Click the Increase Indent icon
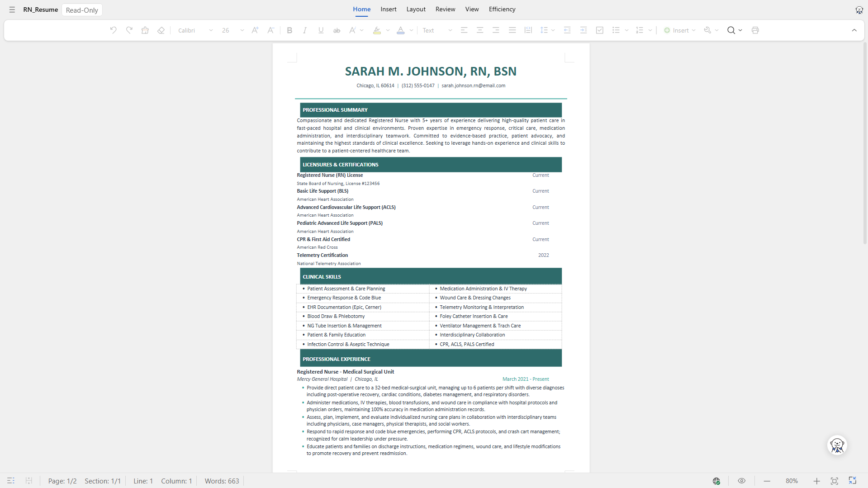Screen dimensions: 868x488 (583, 30)
